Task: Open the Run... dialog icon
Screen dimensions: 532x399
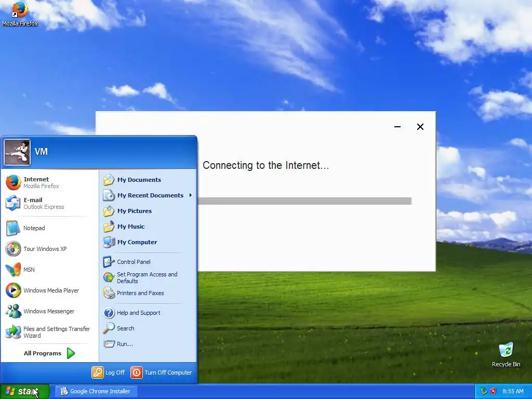Action: point(109,344)
